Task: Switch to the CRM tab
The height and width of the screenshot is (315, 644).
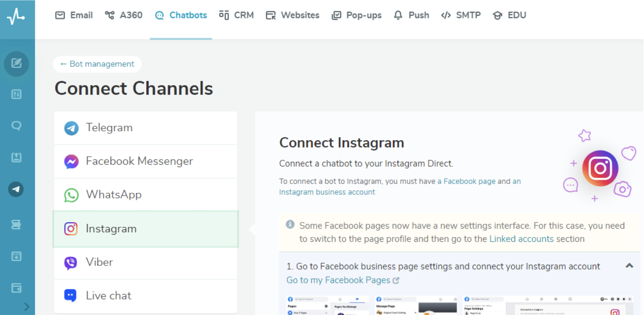Action: pos(236,15)
